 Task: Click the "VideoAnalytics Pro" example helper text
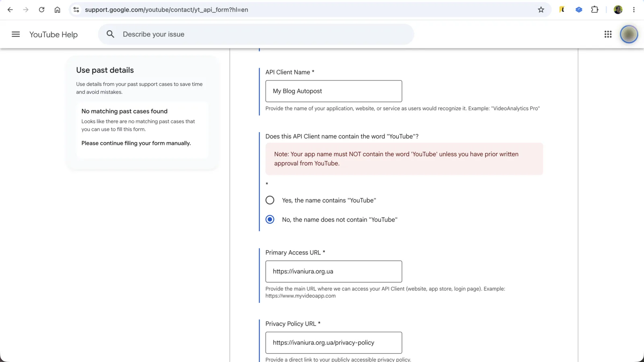[x=402, y=108]
